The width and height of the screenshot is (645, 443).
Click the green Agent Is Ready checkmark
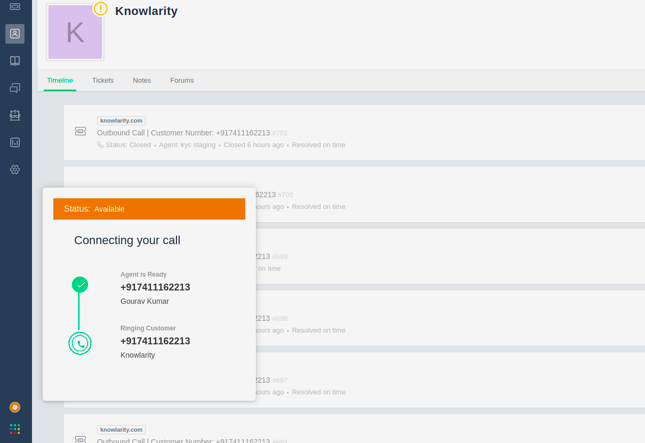pyautogui.click(x=80, y=285)
